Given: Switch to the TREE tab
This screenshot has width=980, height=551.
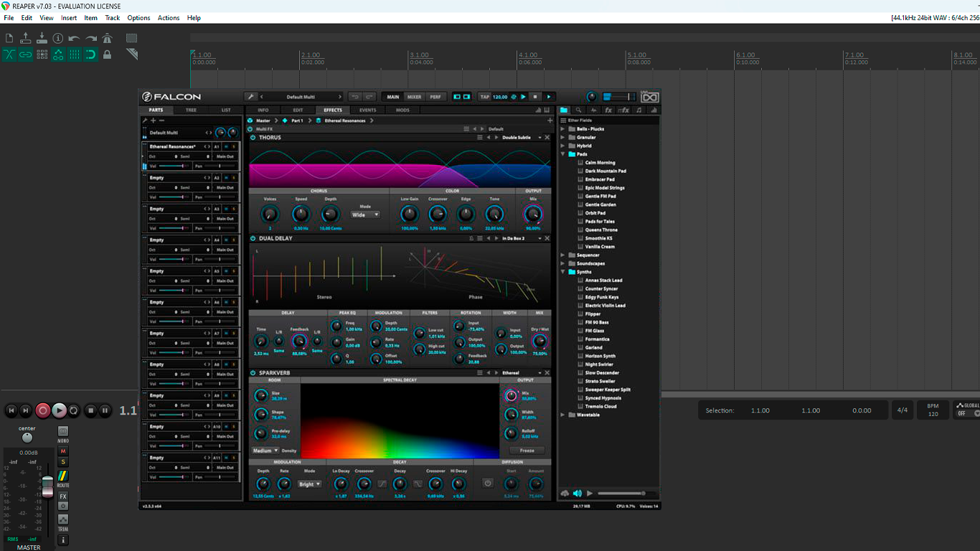Looking at the screenshot, I should pyautogui.click(x=191, y=110).
